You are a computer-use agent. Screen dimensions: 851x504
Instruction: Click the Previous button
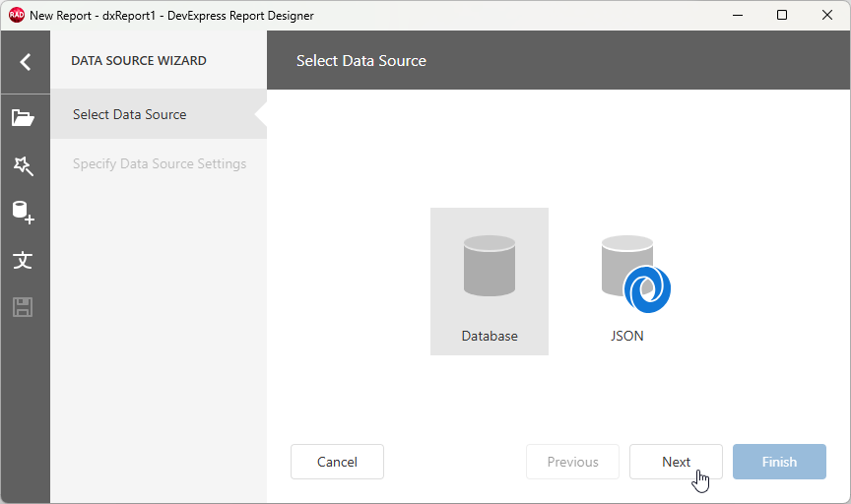point(572,462)
